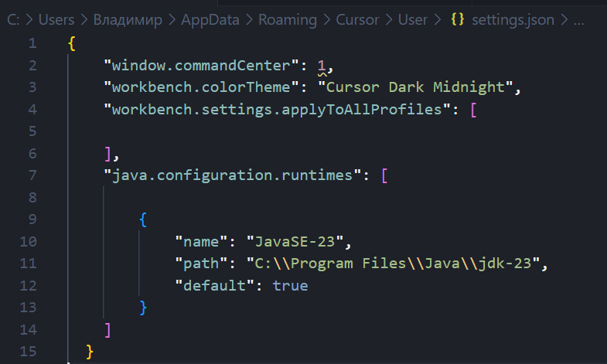
Task: Click the true value on line 12
Action: [x=290, y=286]
